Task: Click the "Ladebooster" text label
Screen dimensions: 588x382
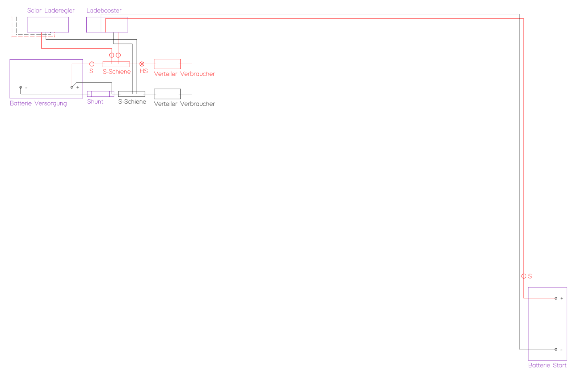Action: pyautogui.click(x=104, y=10)
